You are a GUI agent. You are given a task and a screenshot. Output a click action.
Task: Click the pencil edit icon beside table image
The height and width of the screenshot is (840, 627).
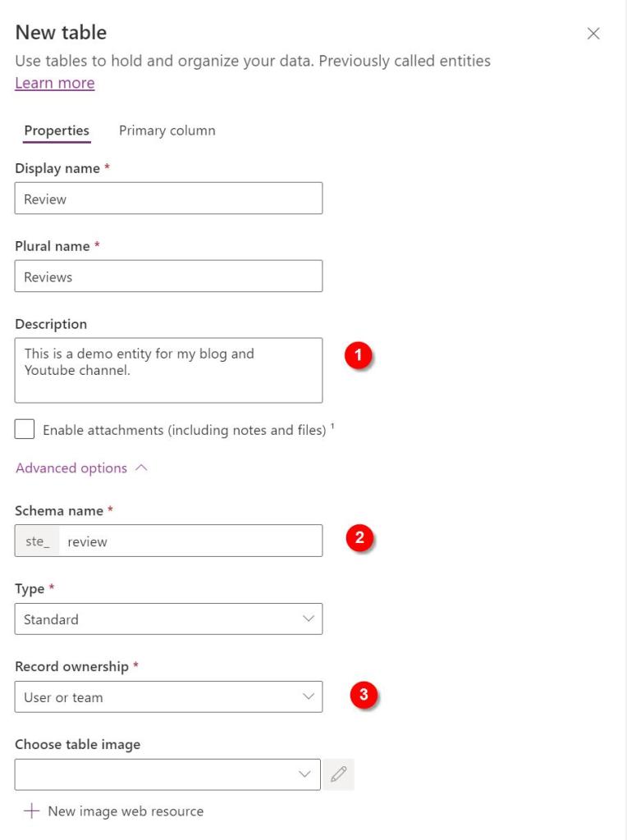pyautogui.click(x=339, y=774)
